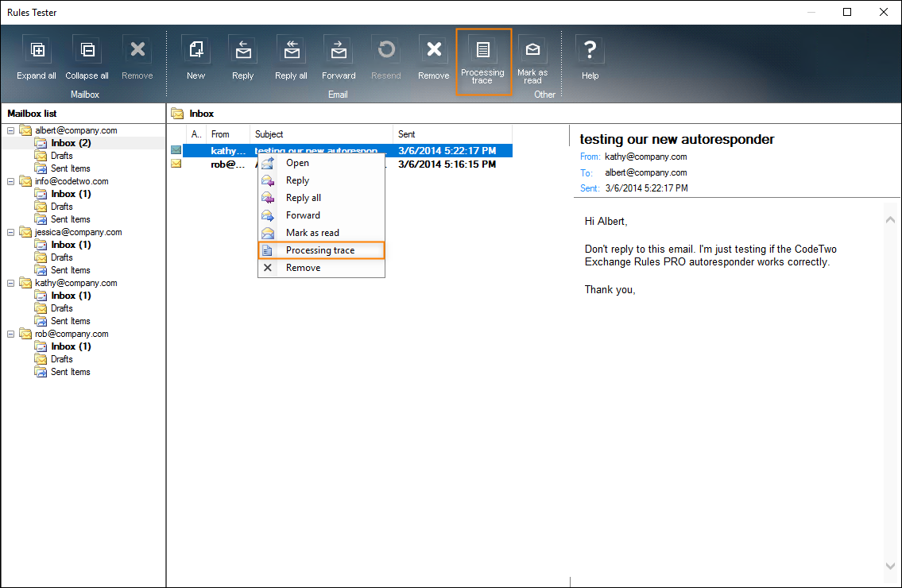Open jessica's Sent Items folder
The height and width of the screenshot is (588, 902).
(70, 270)
